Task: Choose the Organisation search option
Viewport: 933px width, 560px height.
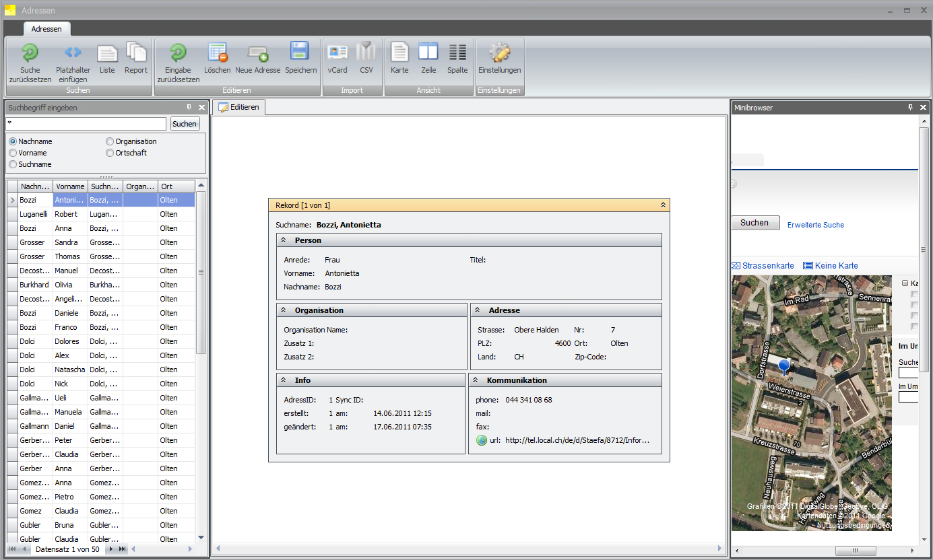Action: point(110,141)
